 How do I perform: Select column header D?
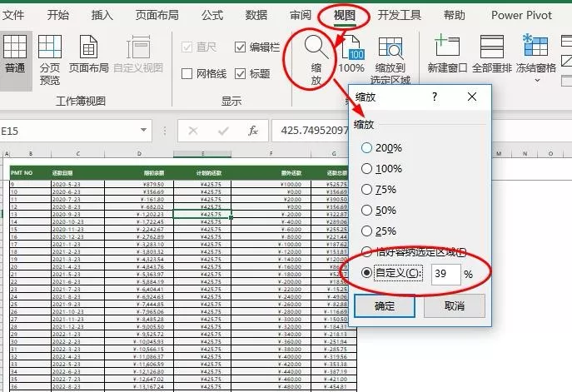click(x=139, y=154)
